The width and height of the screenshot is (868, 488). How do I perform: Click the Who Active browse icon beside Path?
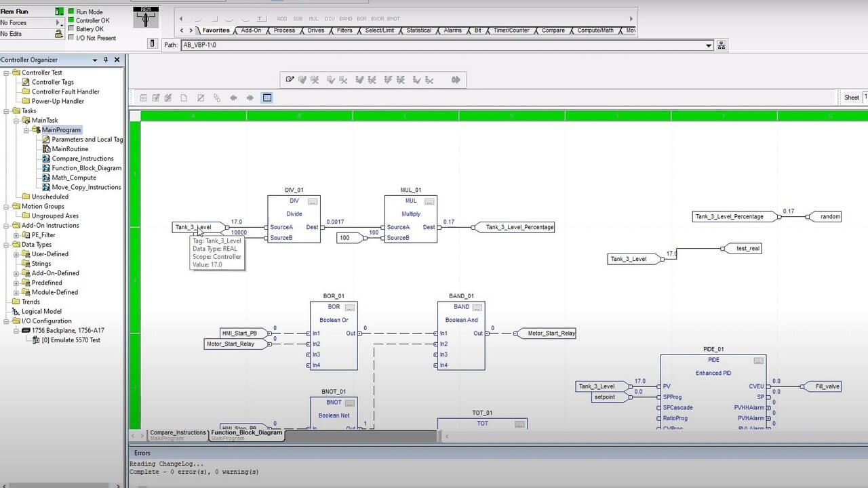pos(722,43)
